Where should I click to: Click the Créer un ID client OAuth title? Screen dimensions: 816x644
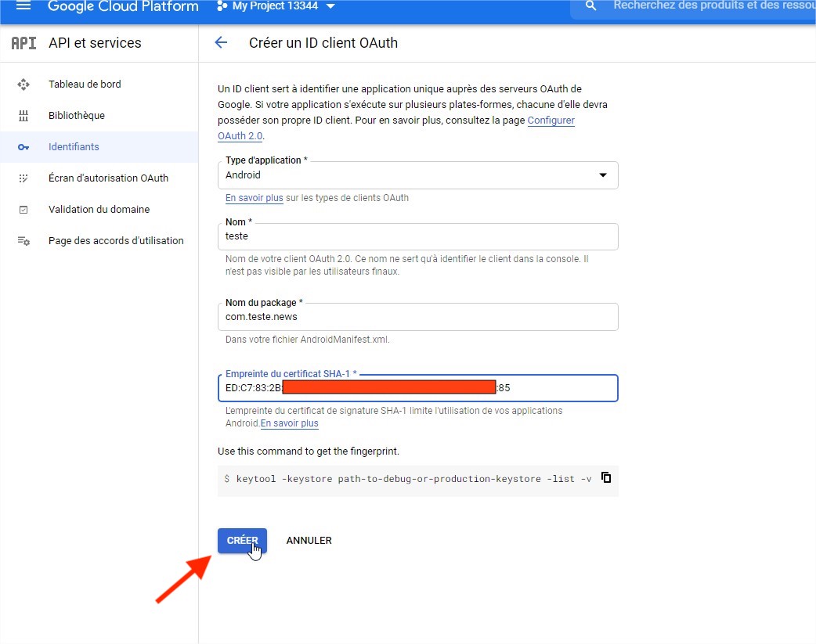pyautogui.click(x=323, y=43)
